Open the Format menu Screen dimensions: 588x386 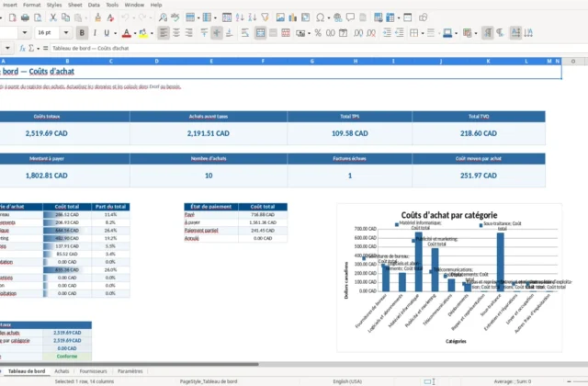(32, 5)
